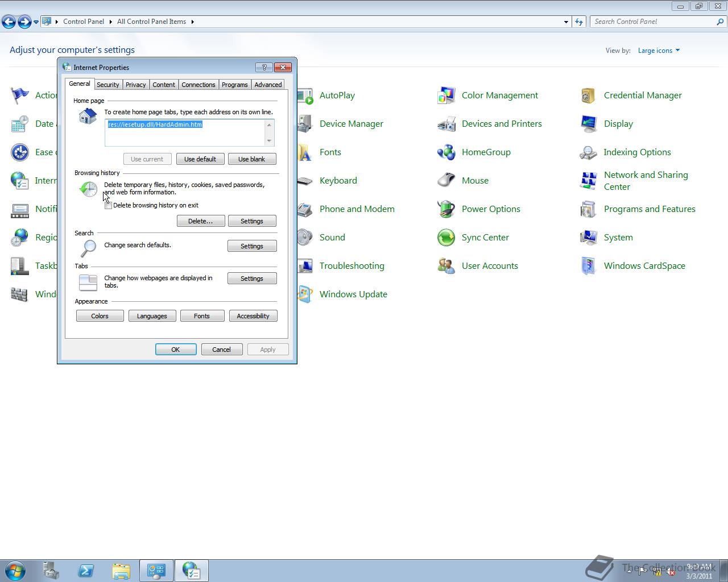Screen dimensions: 728x582
Task: Open recent pages dropdown near Forward arrow
Action: [36, 22]
